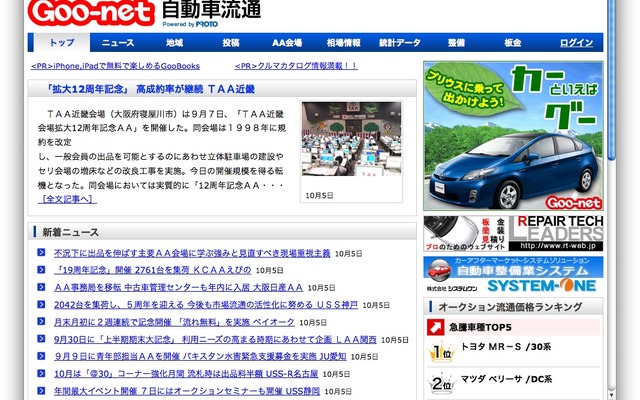Open the 整備 menu tab
The height and width of the screenshot is (400, 640).
(456, 42)
